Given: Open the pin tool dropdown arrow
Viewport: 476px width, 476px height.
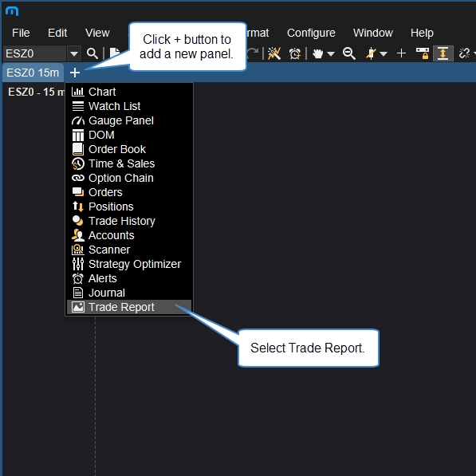Looking at the screenshot, I should pyautogui.click(x=384, y=54).
